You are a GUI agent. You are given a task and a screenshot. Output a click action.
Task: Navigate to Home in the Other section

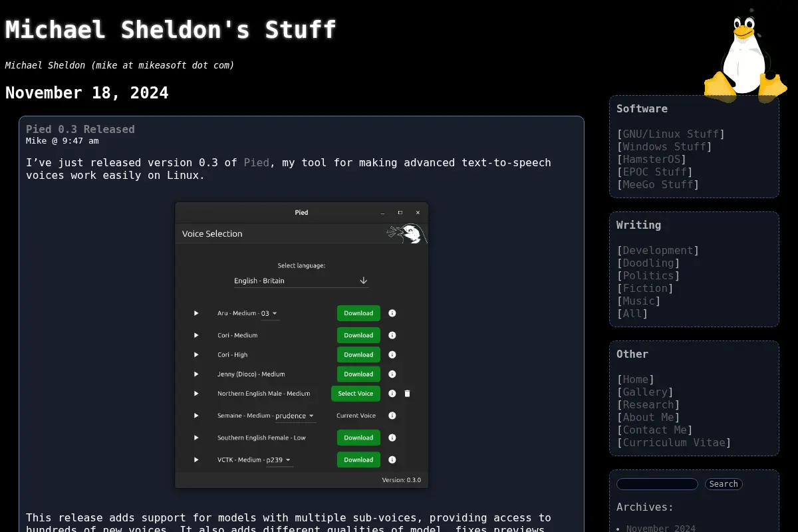point(635,379)
